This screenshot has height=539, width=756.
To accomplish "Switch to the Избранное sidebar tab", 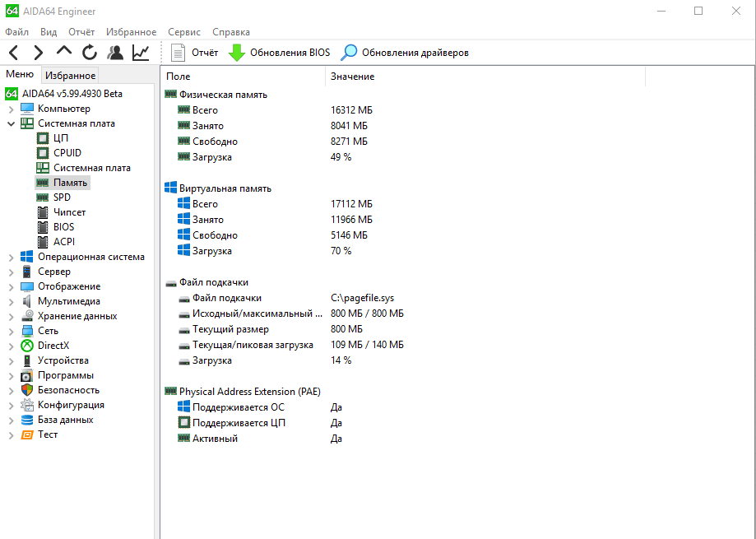I will [71, 75].
